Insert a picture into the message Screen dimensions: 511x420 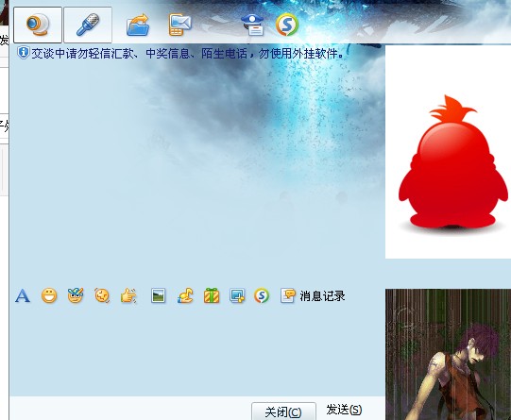pos(159,295)
